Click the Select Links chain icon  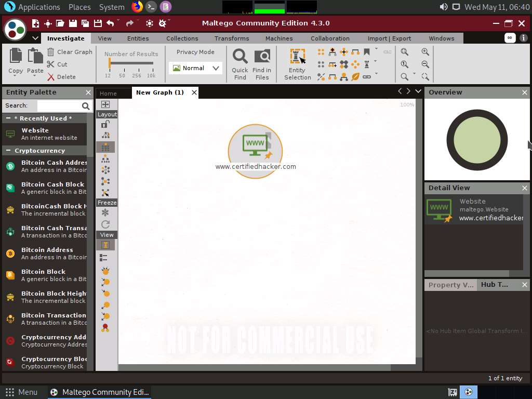[x=367, y=77]
